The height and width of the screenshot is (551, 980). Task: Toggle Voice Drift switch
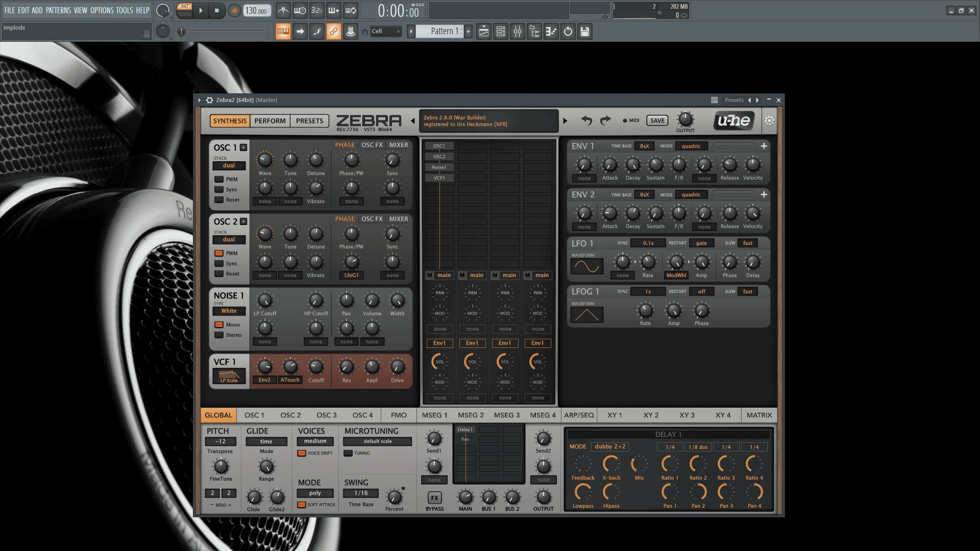pos(302,453)
